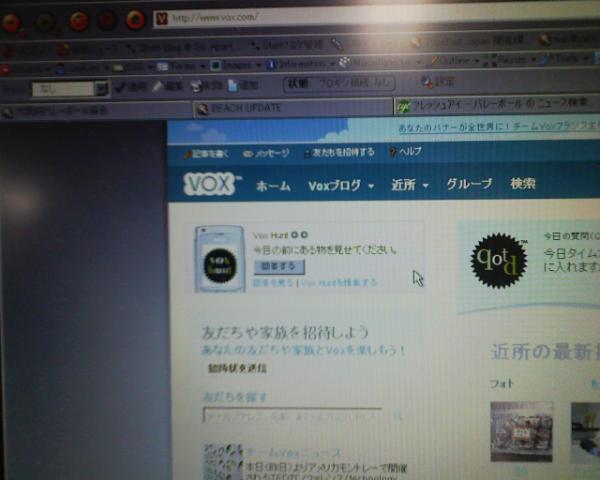
Task: Click the browser Back button
Action: pos(11,23)
